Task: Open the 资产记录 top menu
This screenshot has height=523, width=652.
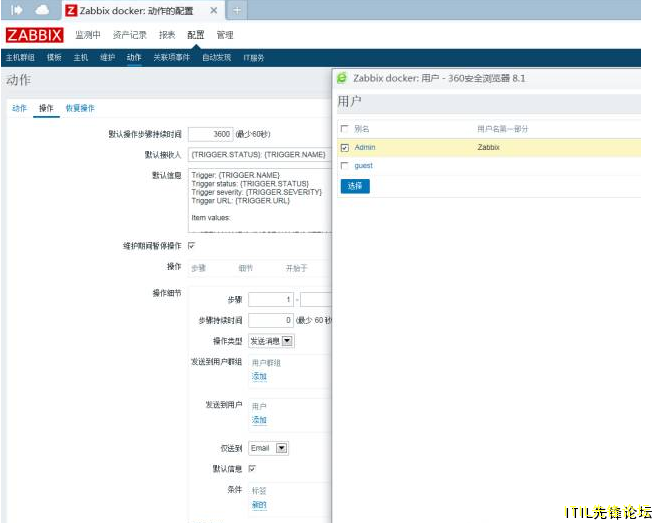Action: (129, 35)
